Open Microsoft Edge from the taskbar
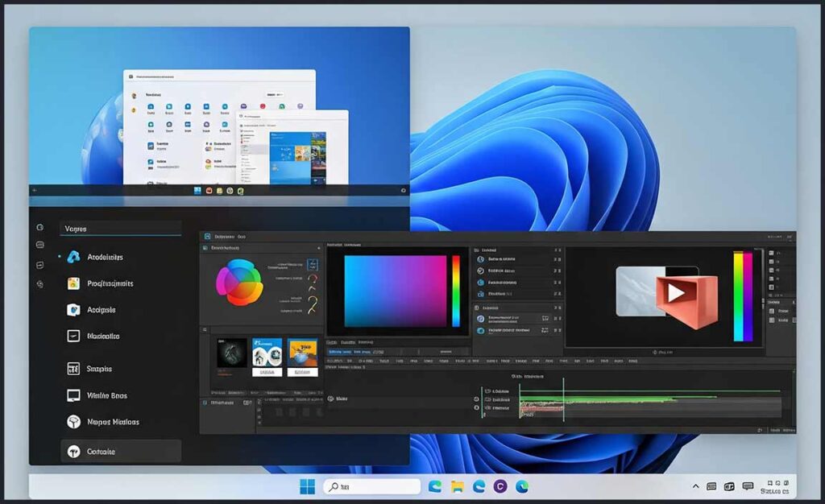 [480, 485]
